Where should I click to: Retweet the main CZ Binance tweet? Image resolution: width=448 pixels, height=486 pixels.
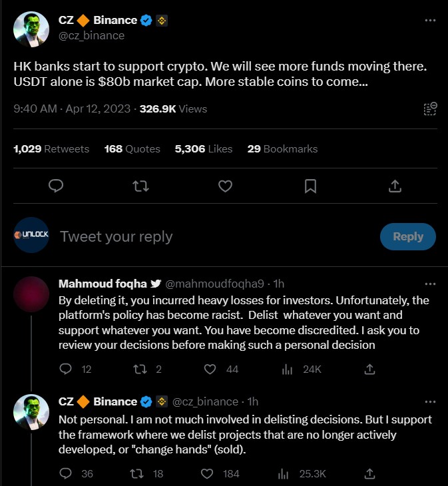pyautogui.click(x=141, y=186)
